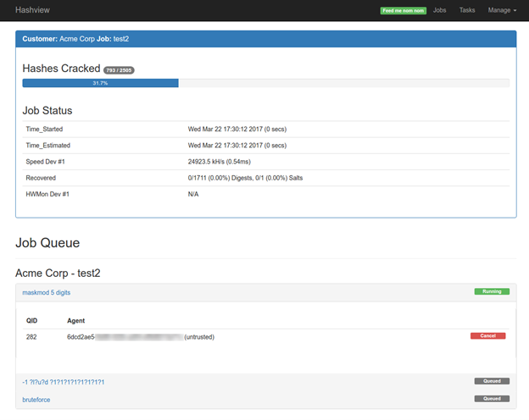
Task: Click the Queued badge beside the mask task
Action: 492,382
